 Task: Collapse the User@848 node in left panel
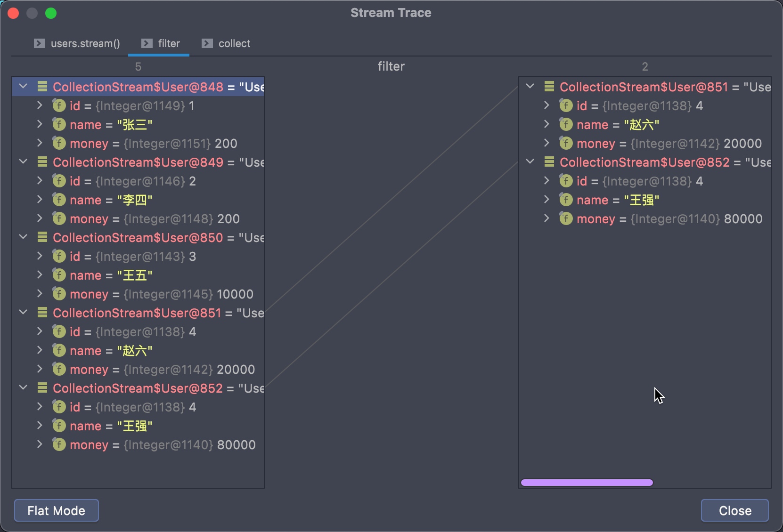(x=23, y=87)
